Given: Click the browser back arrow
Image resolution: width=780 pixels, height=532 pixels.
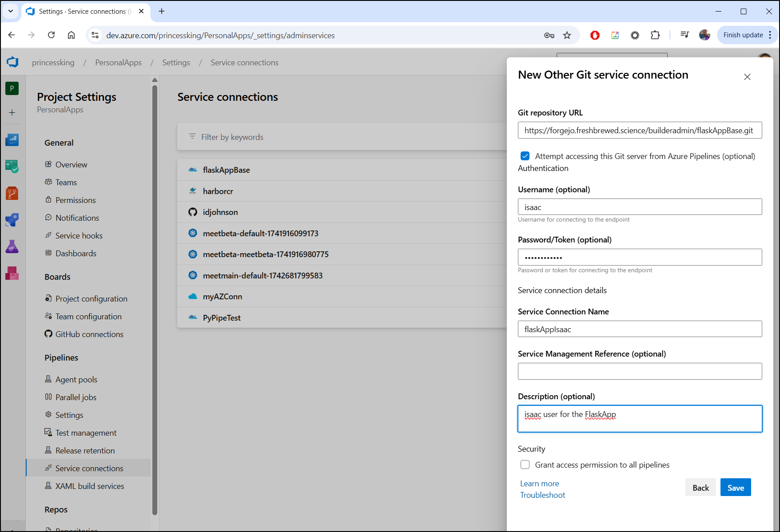Looking at the screenshot, I should tap(12, 35).
